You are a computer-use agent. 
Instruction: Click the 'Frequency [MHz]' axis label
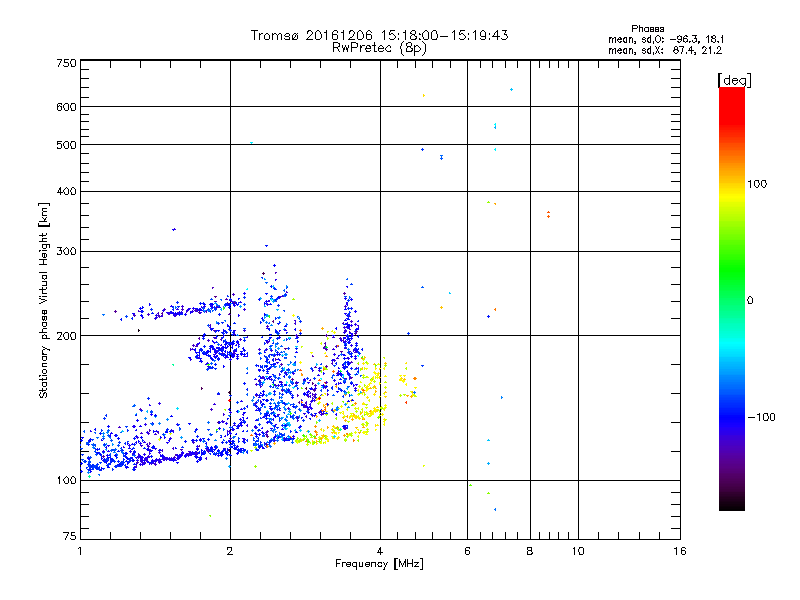pyautogui.click(x=379, y=564)
